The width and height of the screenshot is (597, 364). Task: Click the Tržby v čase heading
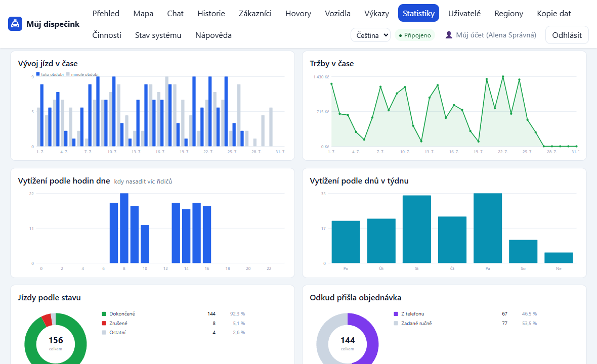331,64
